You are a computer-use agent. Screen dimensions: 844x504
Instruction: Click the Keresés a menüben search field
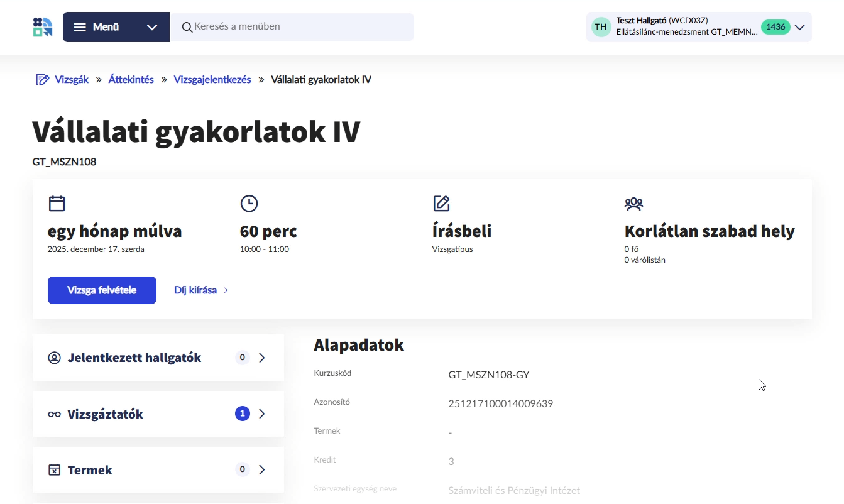[293, 26]
